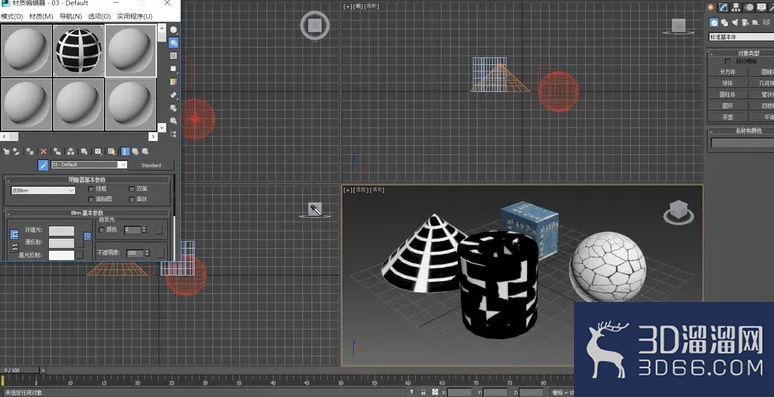
Task: Click Go to Parent icon
Action: coord(135,151)
